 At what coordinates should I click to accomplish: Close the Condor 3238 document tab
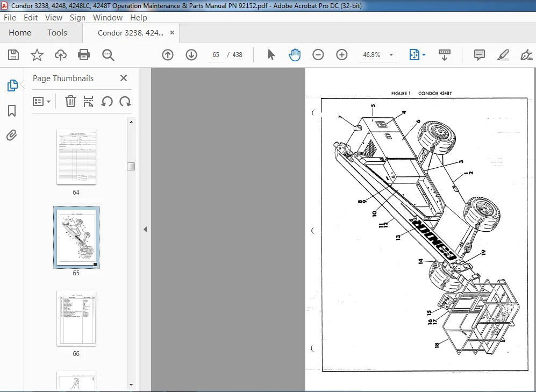click(172, 32)
